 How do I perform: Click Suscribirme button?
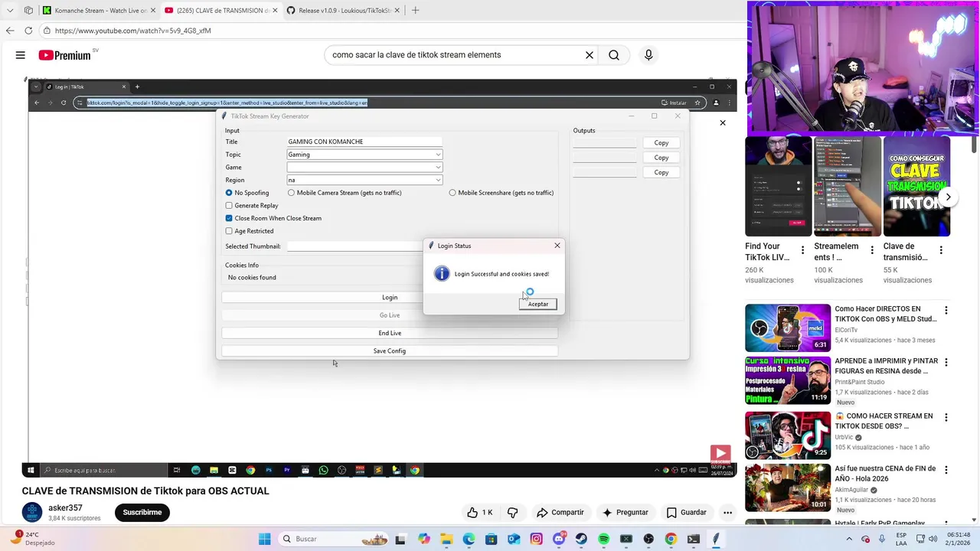[x=142, y=512]
